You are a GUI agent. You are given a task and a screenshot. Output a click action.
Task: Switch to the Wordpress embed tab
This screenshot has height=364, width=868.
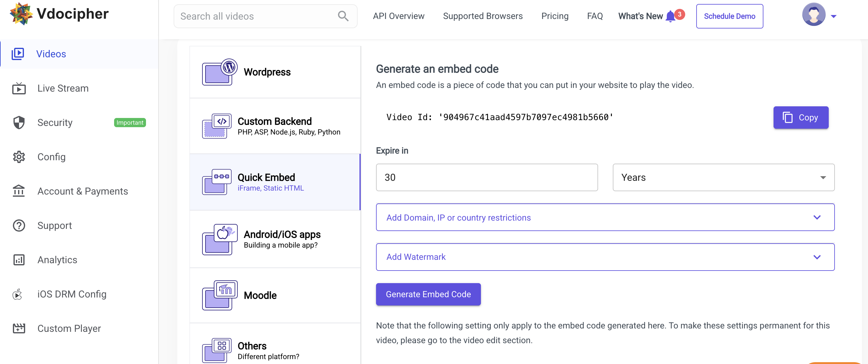coord(275,72)
